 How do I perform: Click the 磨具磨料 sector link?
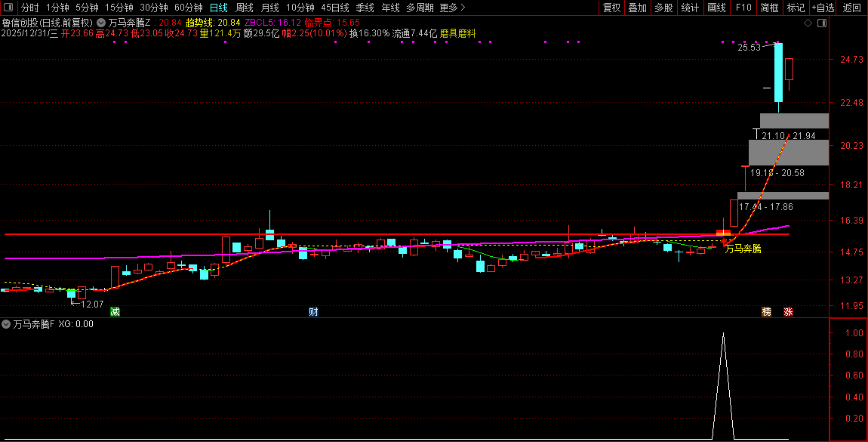(458, 33)
